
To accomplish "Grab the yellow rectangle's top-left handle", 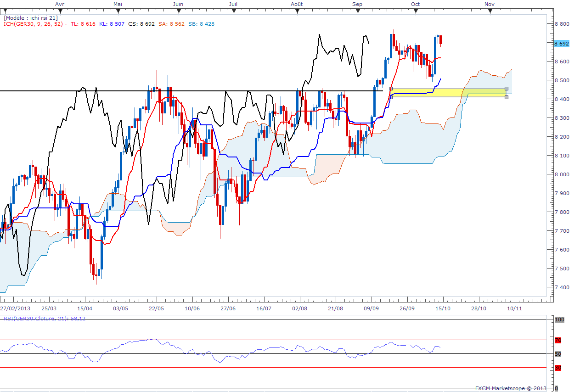I will (391, 88).
